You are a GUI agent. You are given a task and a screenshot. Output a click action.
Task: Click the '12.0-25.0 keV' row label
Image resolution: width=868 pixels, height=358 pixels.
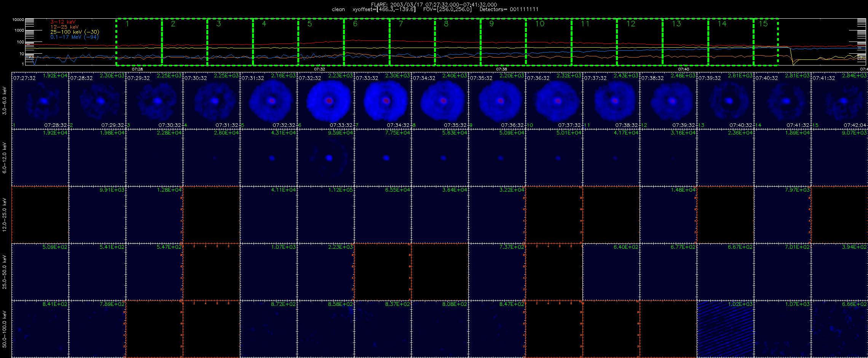point(5,215)
